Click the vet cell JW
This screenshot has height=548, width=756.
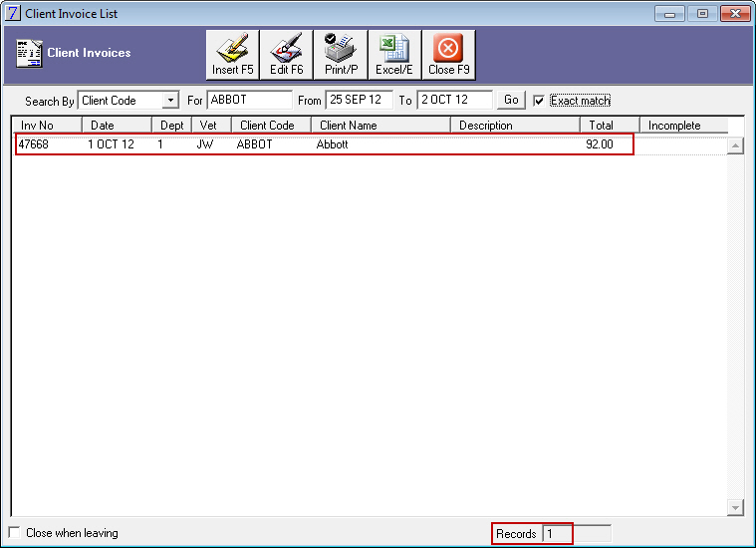coord(205,144)
